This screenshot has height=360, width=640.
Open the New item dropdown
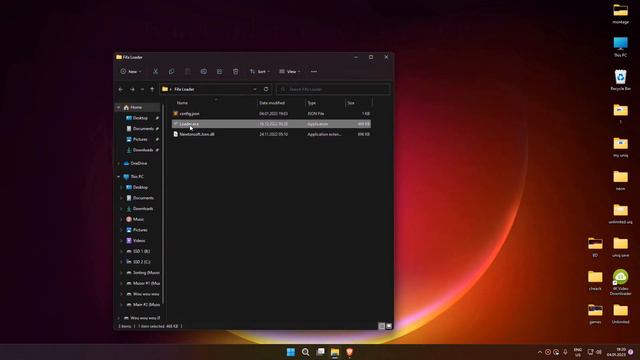point(131,71)
